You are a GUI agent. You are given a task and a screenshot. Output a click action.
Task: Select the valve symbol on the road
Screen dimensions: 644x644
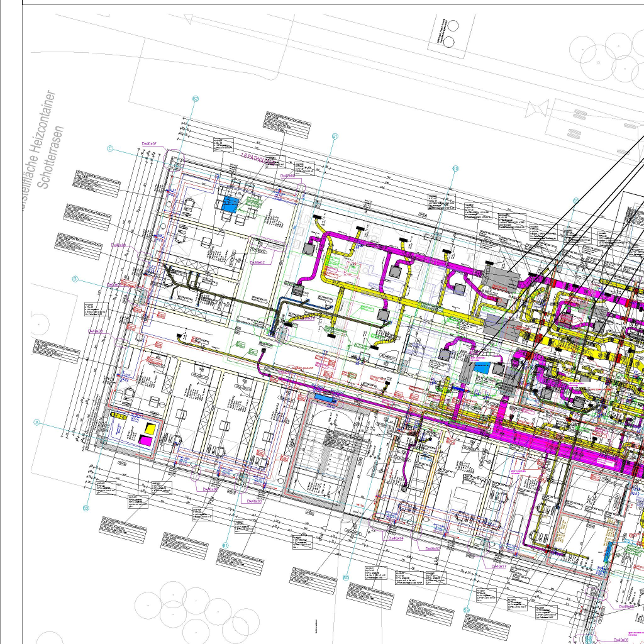536,110
